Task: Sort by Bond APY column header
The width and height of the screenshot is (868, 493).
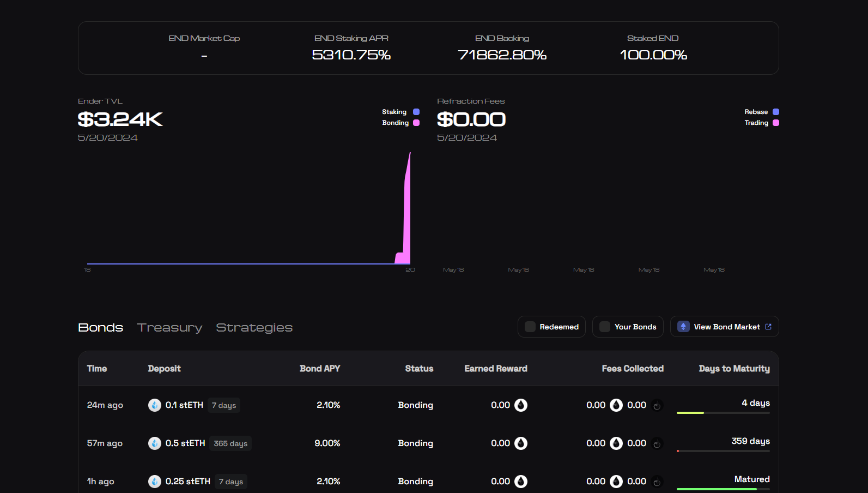Action: pos(320,369)
